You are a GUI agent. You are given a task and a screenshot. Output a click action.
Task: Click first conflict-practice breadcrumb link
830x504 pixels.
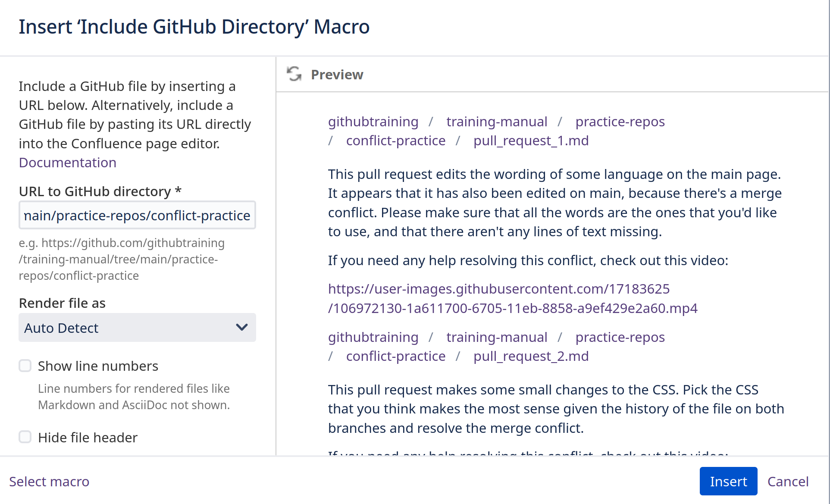pyautogui.click(x=395, y=141)
